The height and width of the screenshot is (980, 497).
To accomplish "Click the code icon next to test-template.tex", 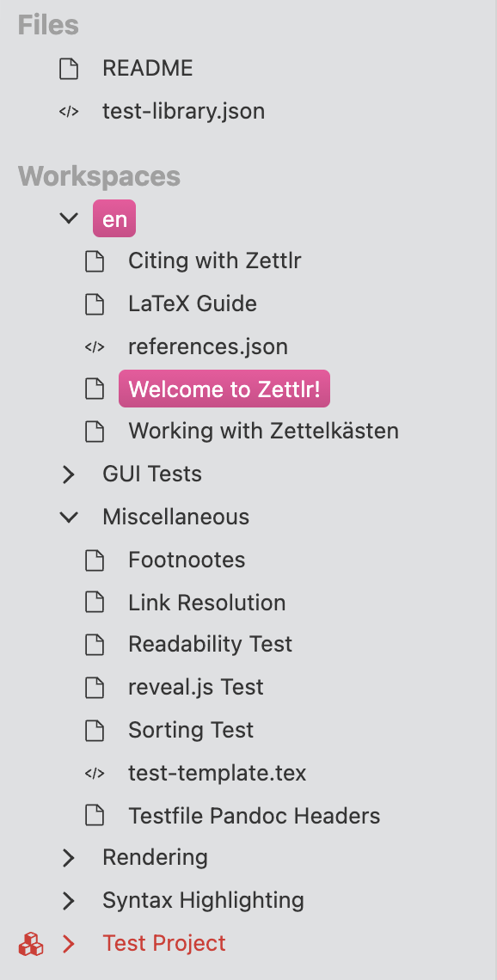I will pos(95,773).
